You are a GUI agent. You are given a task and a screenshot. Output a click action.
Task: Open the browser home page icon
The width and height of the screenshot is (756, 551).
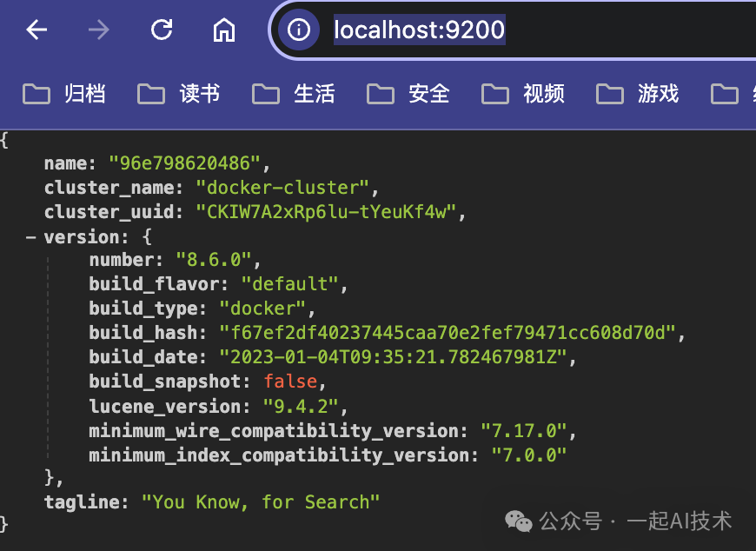(x=224, y=30)
